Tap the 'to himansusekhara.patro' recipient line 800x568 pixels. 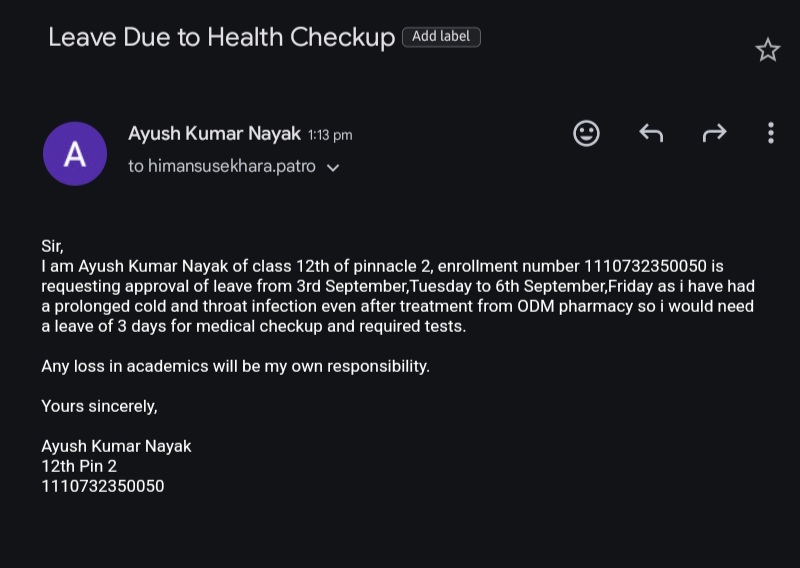(222, 167)
